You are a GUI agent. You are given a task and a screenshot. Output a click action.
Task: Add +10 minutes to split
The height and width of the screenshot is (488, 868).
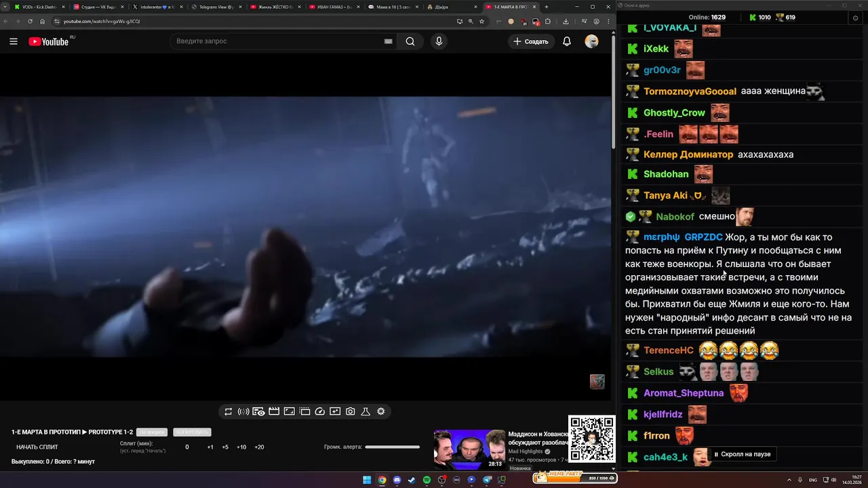point(241,447)
